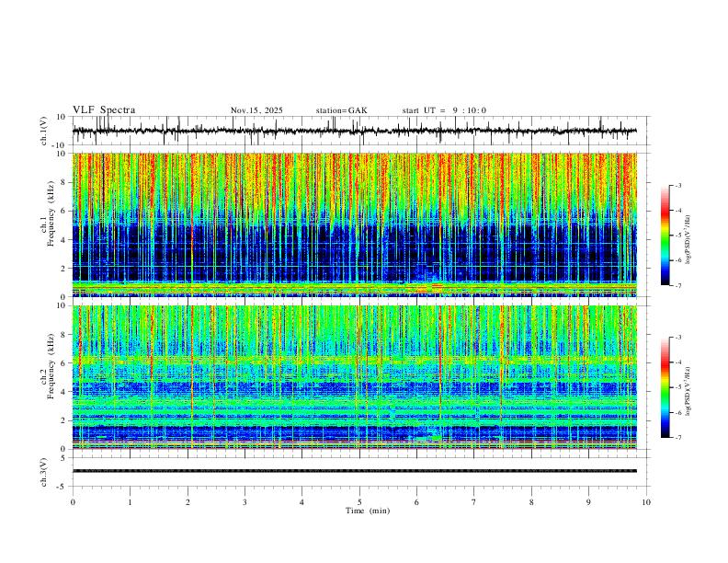
Task: Click time axis tick '2'
Action: click(188, 502)
